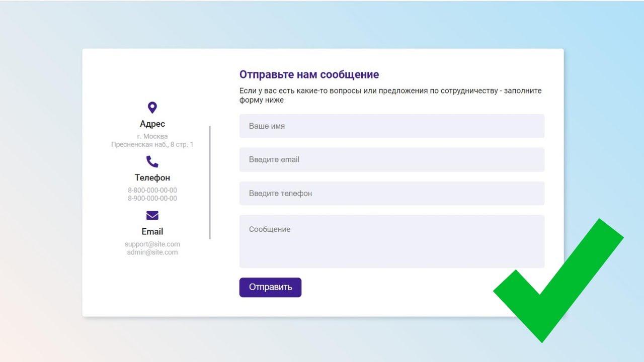Click phone number 8-800-000-00-00
Viewport: 644px width, 362px height.
click(152, 190)
